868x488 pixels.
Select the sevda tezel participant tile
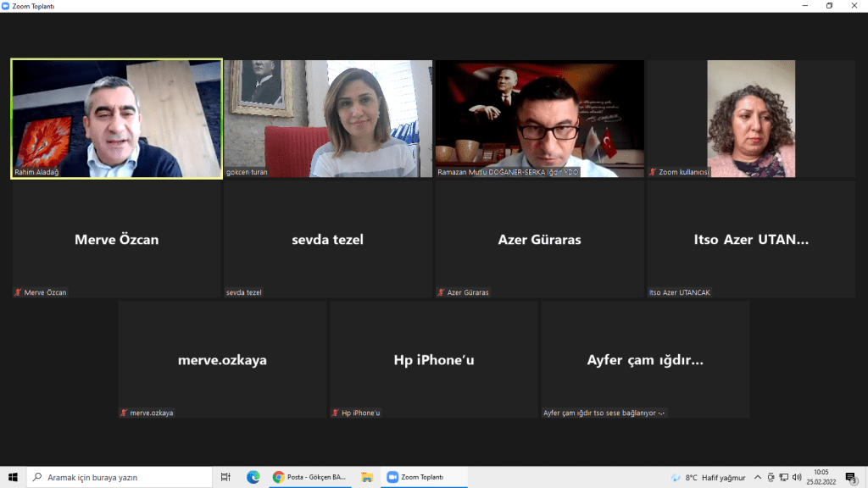(x=328, y=240)
